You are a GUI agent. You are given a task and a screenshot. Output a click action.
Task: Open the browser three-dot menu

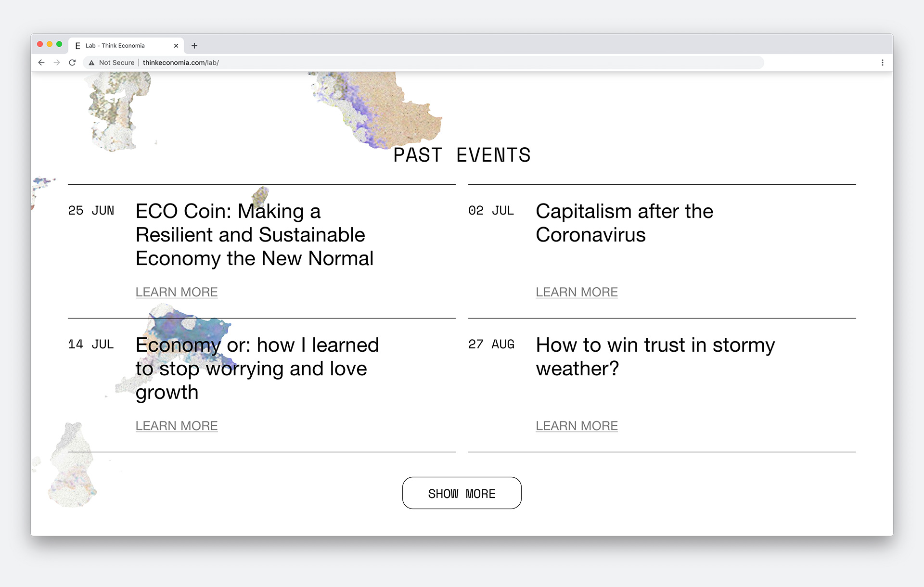coord(882,63)
